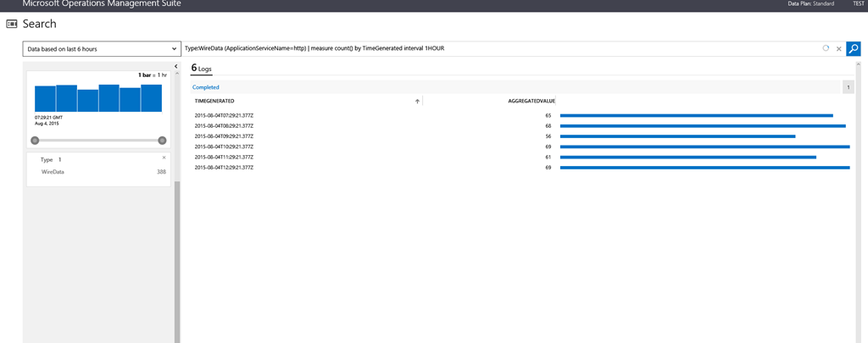Open the 'Data based on last 6 hours' dropdown
This screenshot has width=868, height=343.
102,49
